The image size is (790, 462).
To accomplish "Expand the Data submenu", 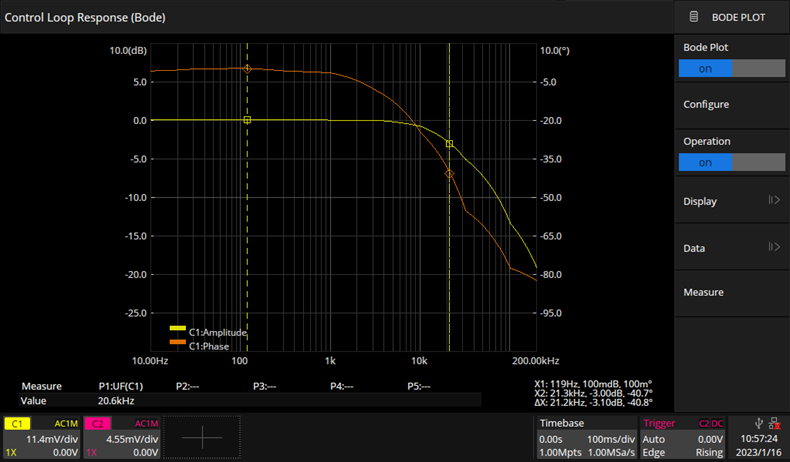I will point(731,248).
